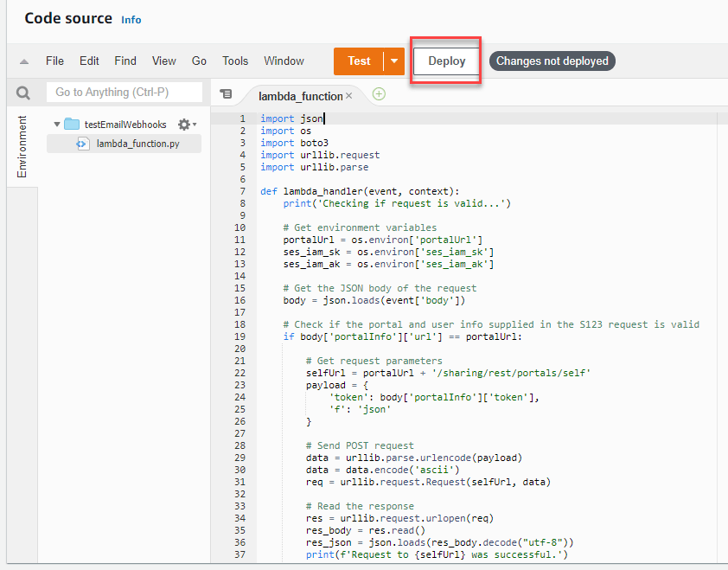Screen dimensions: 728x570
Task: Deploy the Lambda function code
Action: coord(444,61)
